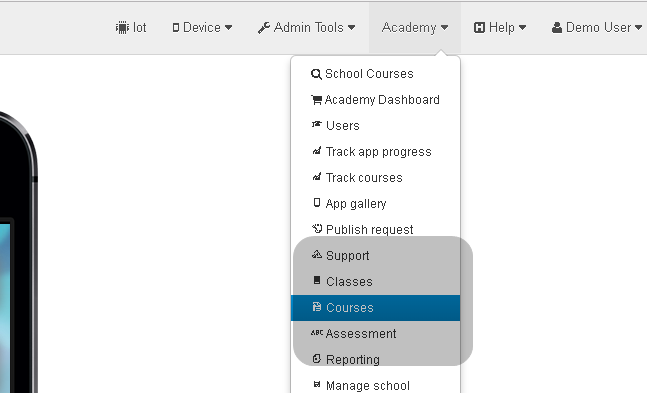Click the chart icon beside Track app progress
This screenshot has width=647, height=393.
point(316,151)
